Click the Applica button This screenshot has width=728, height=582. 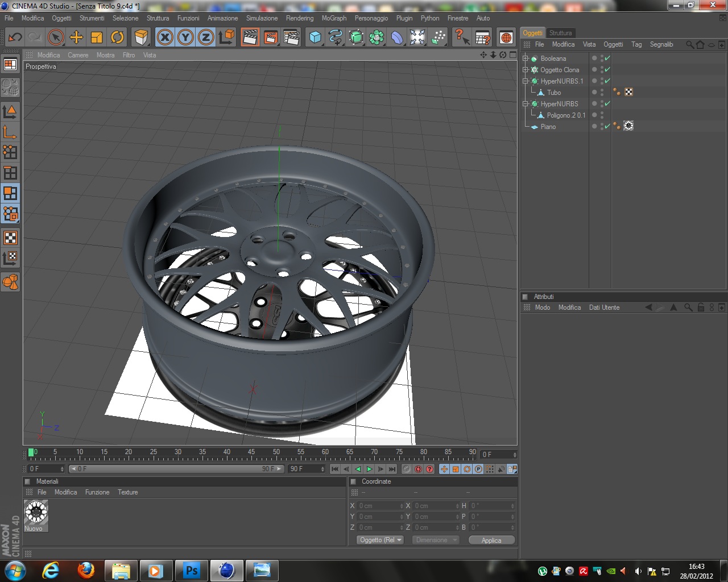coord(491,541)
